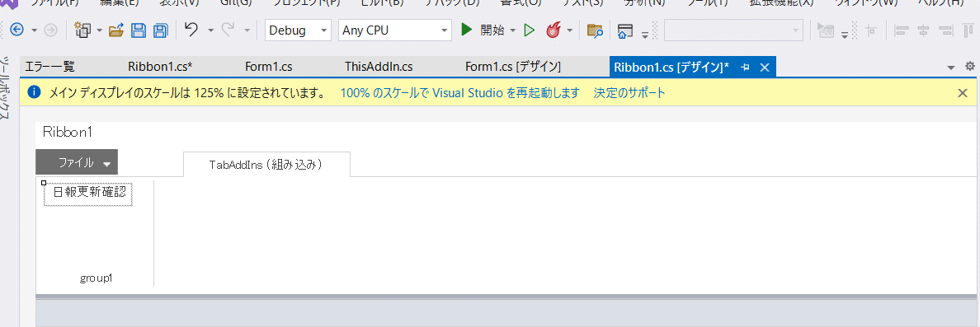Open overflow options after the greyed tab order icon
The height and width of the screenshot is (327, 980).
click(x=845, y=35)
